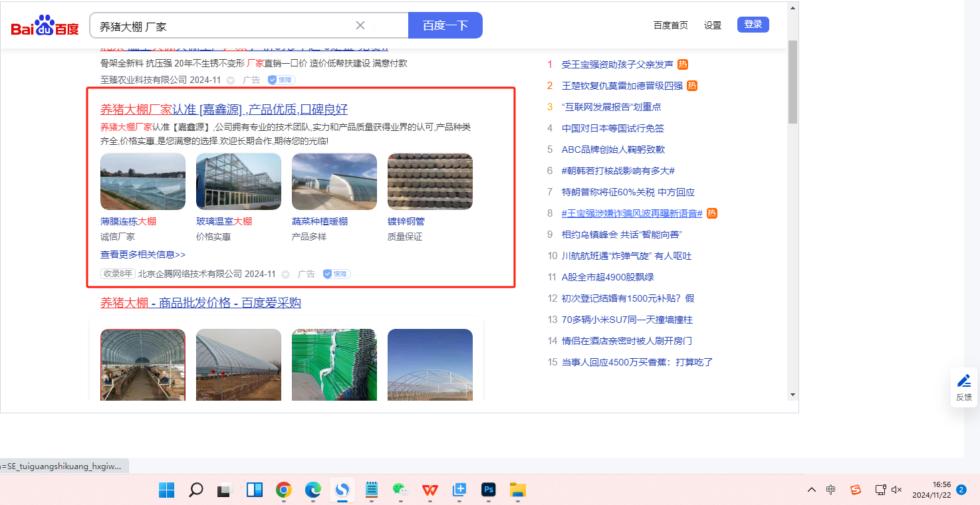Open WPS Office from the taskbar
The height and width of the screenshot is (505, 980).
430,490
